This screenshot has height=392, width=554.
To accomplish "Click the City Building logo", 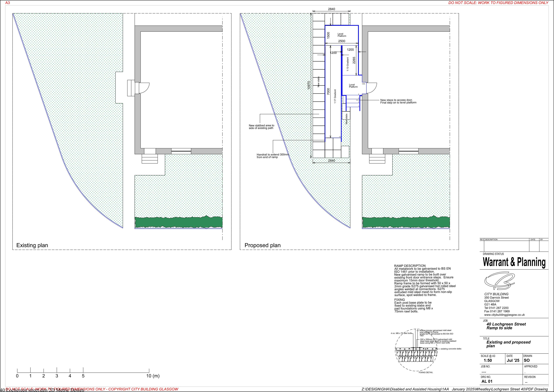I will click(500, 281).
